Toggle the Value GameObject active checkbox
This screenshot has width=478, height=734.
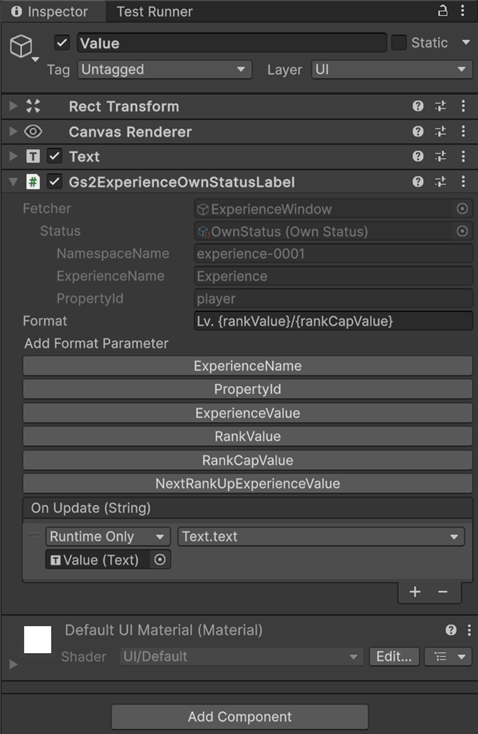(62, 43)
